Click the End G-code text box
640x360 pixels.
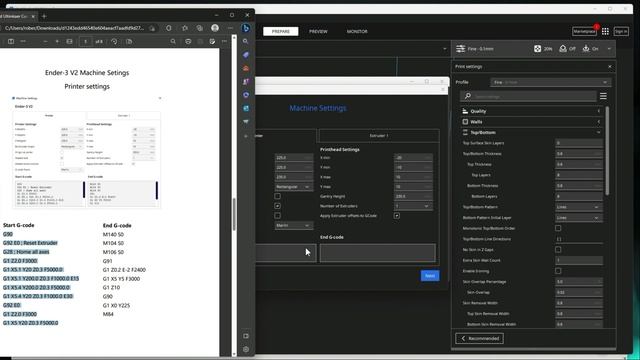click(x=378, y=253)
